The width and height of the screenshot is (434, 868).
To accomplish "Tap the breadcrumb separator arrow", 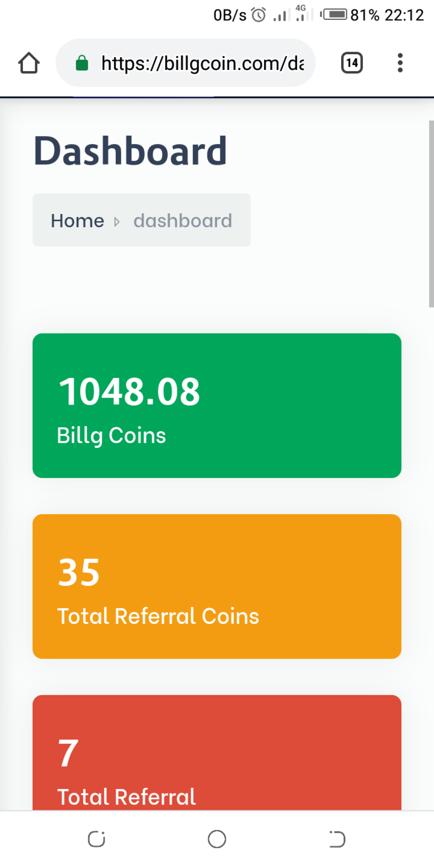I will pyautogui.click(x=117, y=222).
